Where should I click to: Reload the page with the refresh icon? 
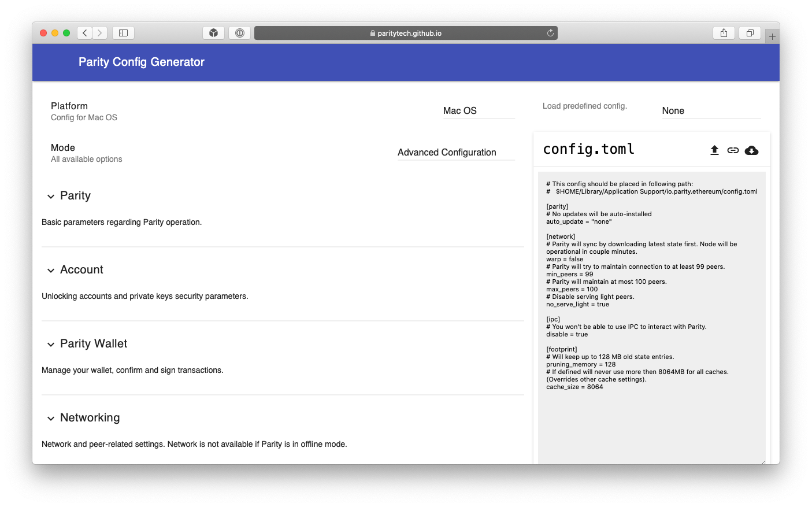coord(550,33)
